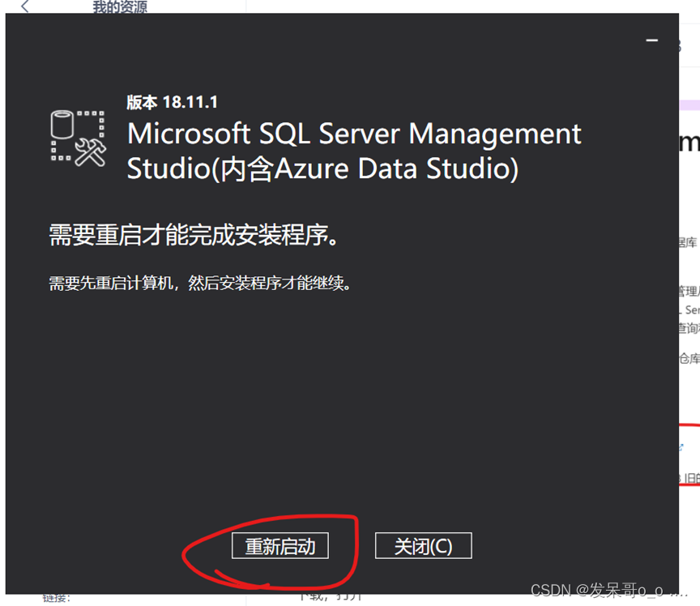Click the 重新启动 restart button
700x606 pixels.
(x=280, y=546)
